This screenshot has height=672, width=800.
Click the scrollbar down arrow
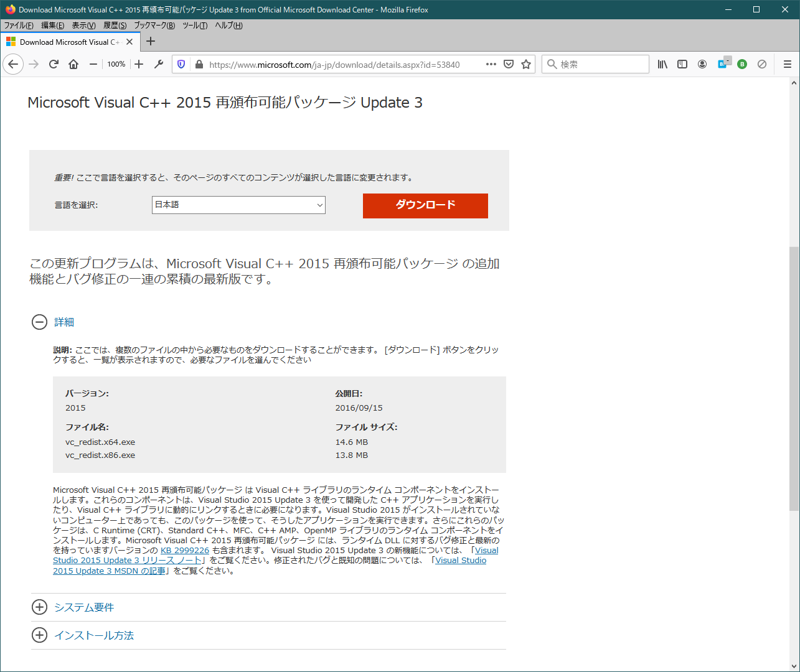coord(794,666)
